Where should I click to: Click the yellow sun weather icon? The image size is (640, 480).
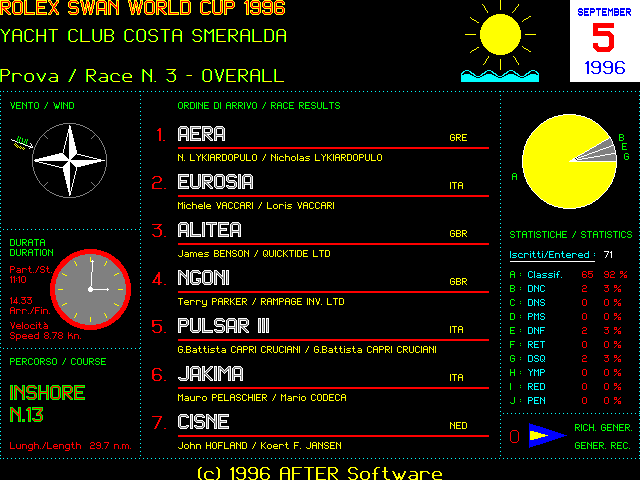(x=500, y=35)
